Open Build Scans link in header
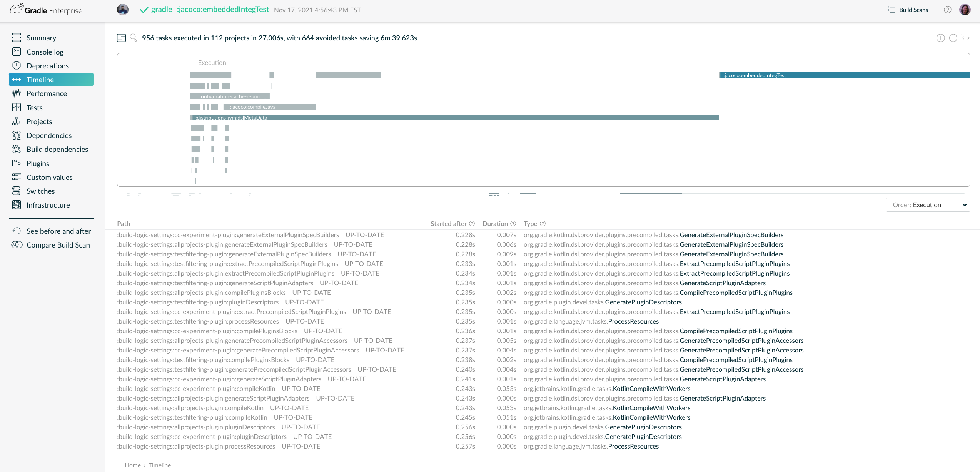Viewport: 980px width, 472px height. (913, 10)
